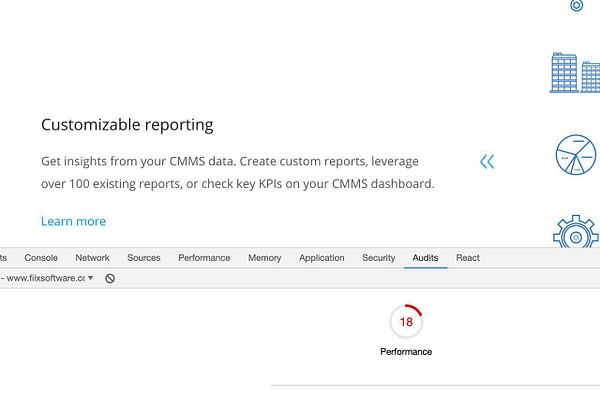Switch to the Console tab
The image size is (600, 401).
41,258
